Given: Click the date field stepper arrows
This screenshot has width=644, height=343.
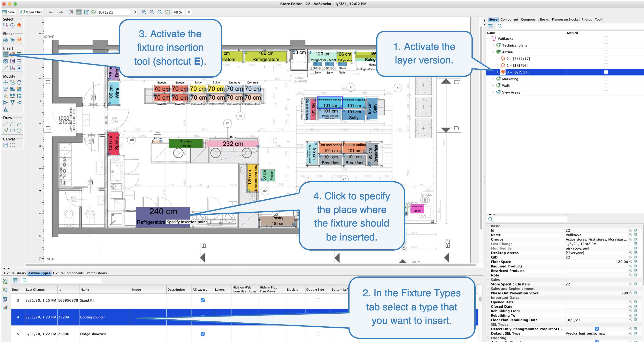Looking at the screenshot, I should 135,12.
